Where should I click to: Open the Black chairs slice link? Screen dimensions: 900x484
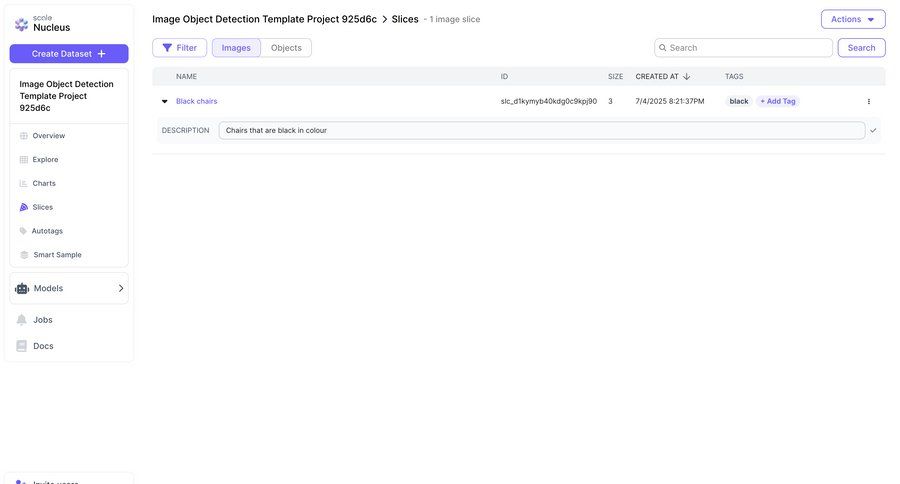(x=196, y=101)
